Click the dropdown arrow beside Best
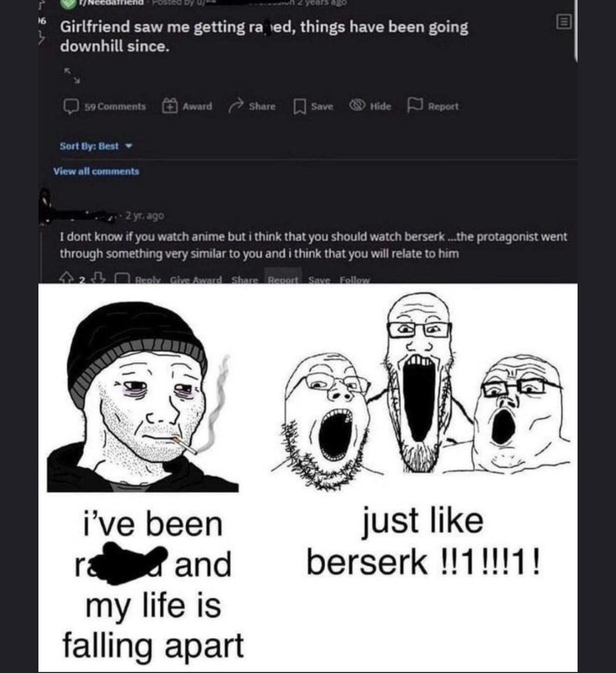The height and width of the screenshot is (673, 616). [x=127, y=146]
